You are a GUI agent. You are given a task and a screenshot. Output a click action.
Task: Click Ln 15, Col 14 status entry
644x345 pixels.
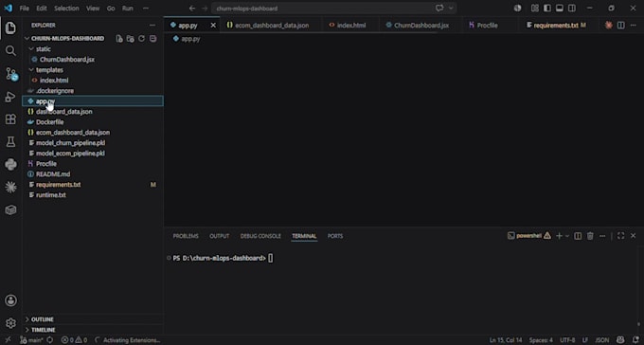[506, 340]
